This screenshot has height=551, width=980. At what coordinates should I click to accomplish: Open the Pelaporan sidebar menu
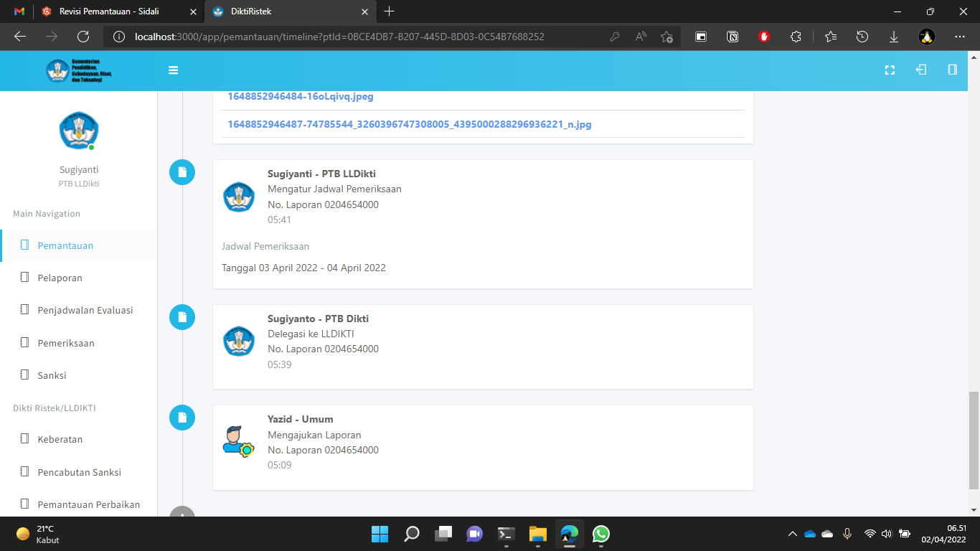click(60, 278)
